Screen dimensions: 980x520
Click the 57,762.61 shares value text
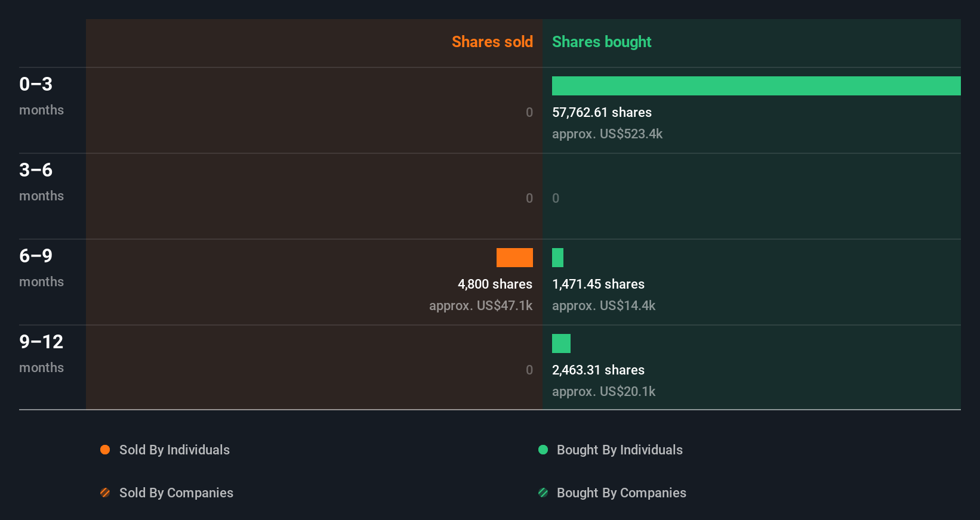point(602,112)
